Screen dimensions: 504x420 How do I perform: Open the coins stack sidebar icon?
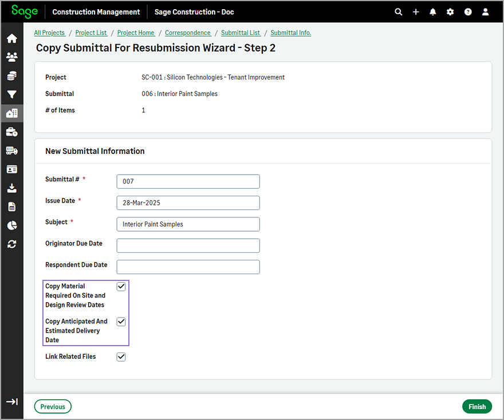[x=12, y=76]
